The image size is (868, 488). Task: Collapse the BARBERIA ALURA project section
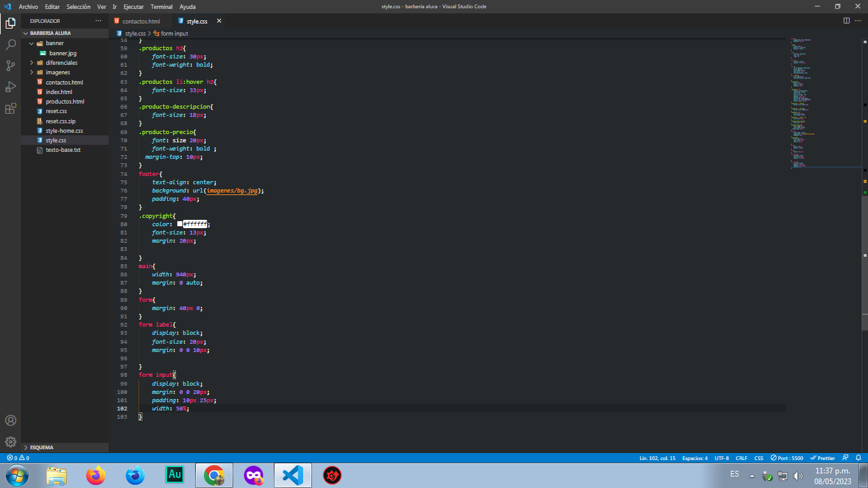[65, 33]
